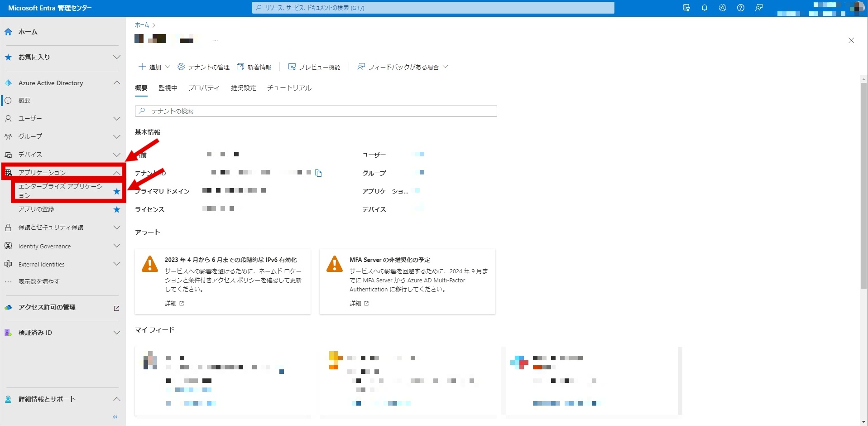Click the Groups people icon
The image size is (868, 426).
(8, 136)
